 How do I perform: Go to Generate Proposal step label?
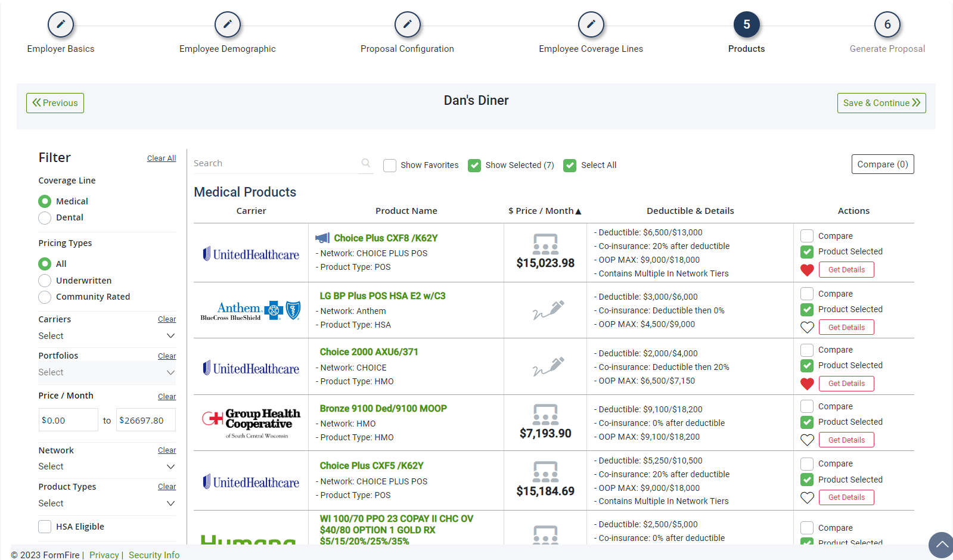coord(887,49)
